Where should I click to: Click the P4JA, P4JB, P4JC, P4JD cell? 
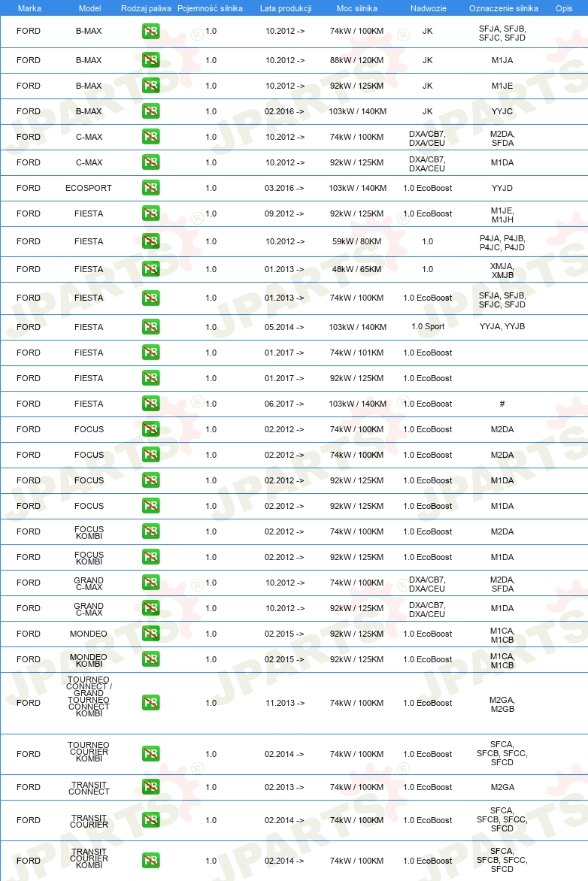tap(502, 243)
